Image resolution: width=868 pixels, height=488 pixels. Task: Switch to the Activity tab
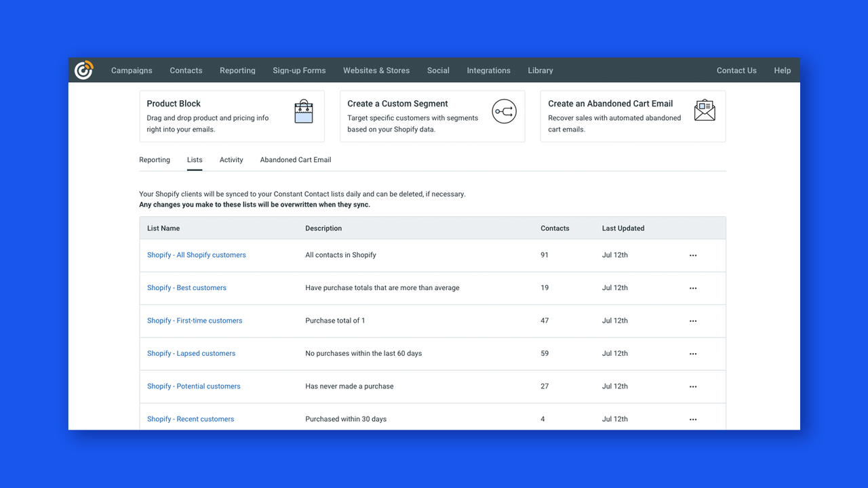click(x=231, y=160)
